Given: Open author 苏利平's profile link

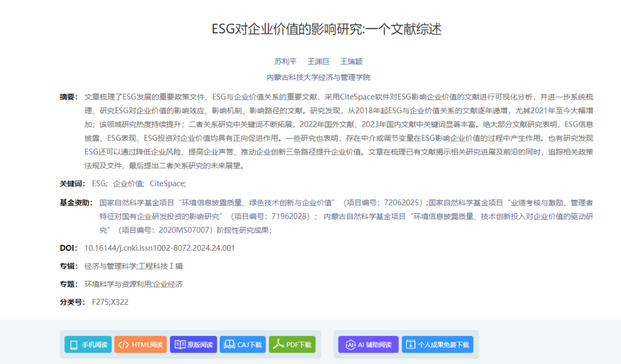Looking at the screenshot, I should [285, 62].
